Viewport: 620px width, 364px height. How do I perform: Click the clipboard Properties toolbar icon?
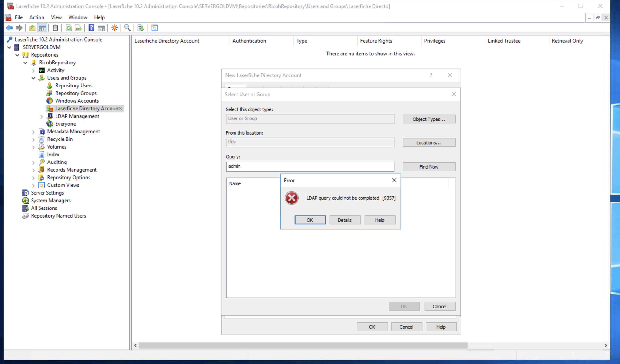coord(55,28)
